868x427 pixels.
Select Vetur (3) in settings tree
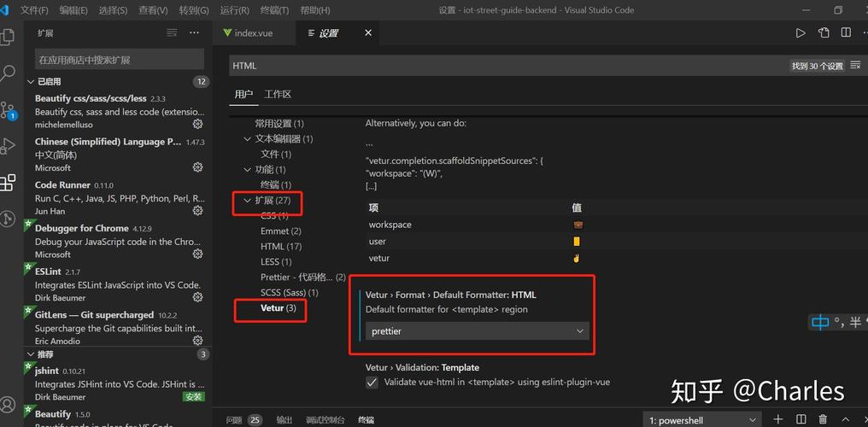click(279, 308)
